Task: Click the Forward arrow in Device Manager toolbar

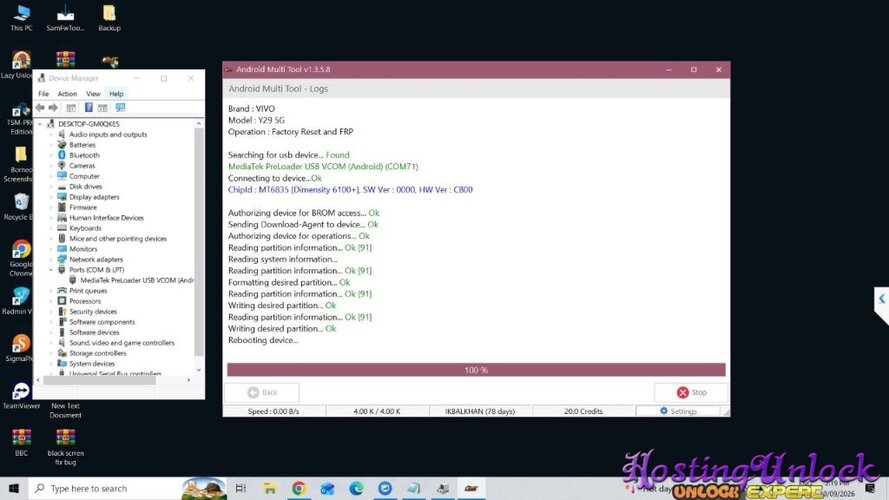Action: 53,108
